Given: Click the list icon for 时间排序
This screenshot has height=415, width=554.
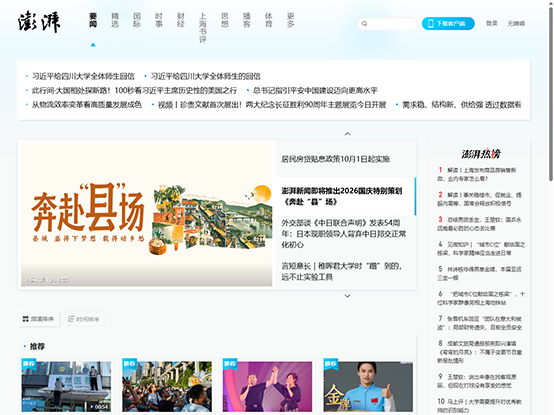Looking at the screenshot, I should (x=71, y=319).
